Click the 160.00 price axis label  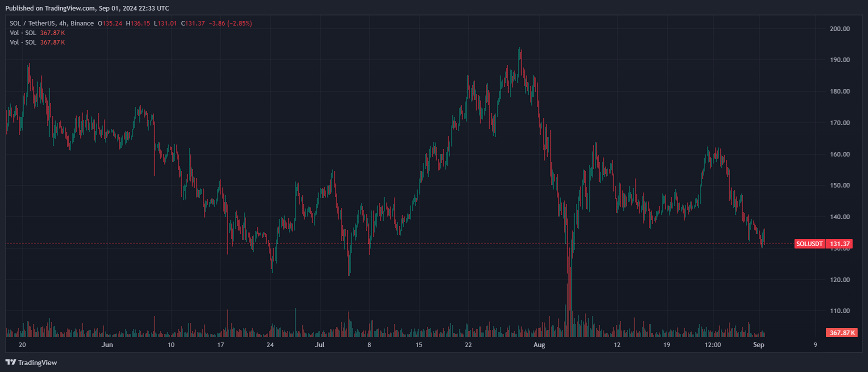[840, 154]
